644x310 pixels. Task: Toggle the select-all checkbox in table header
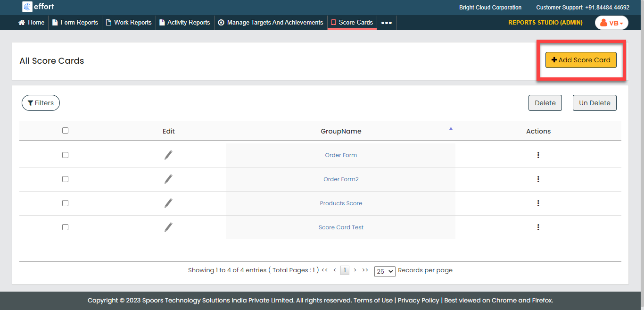(x=65, y=131)
